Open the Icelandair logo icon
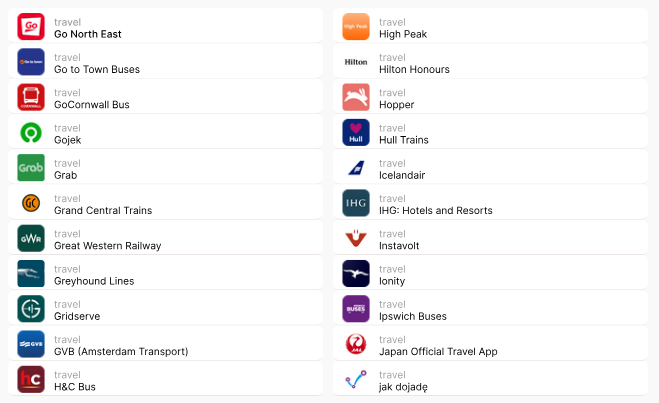 click(356, 168)
